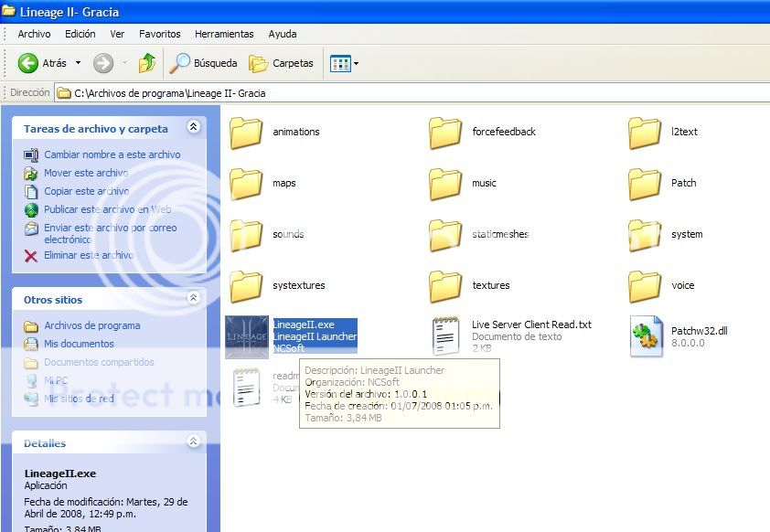The height and width of the screenshot is (532, 770).
Task: Select the systextures folder icon
Action: tap(246, 286)
